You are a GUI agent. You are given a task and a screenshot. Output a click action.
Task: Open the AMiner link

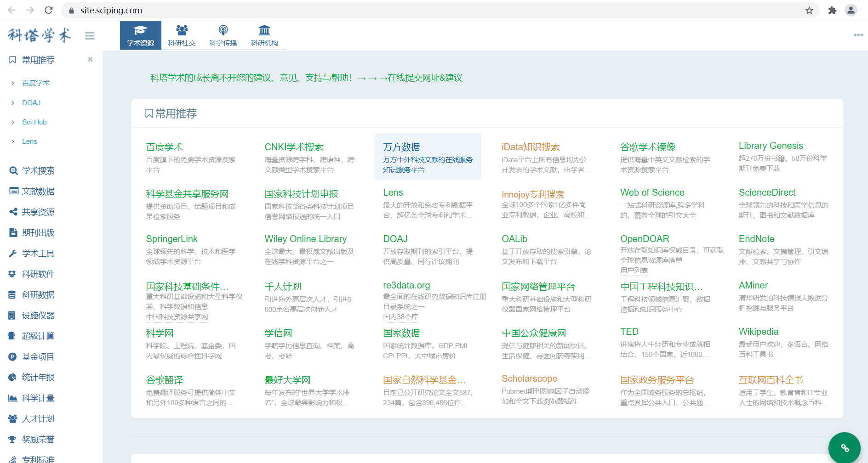(x=754, y=285)
